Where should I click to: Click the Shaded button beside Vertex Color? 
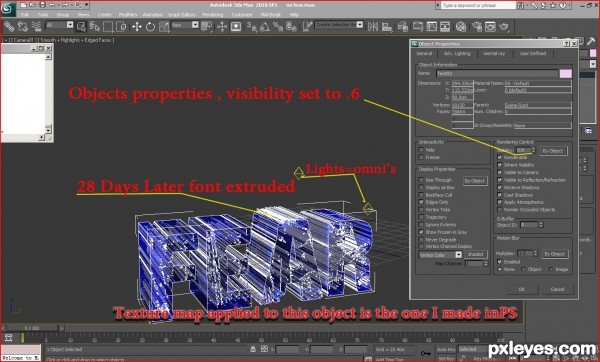(x=475, y=254)
